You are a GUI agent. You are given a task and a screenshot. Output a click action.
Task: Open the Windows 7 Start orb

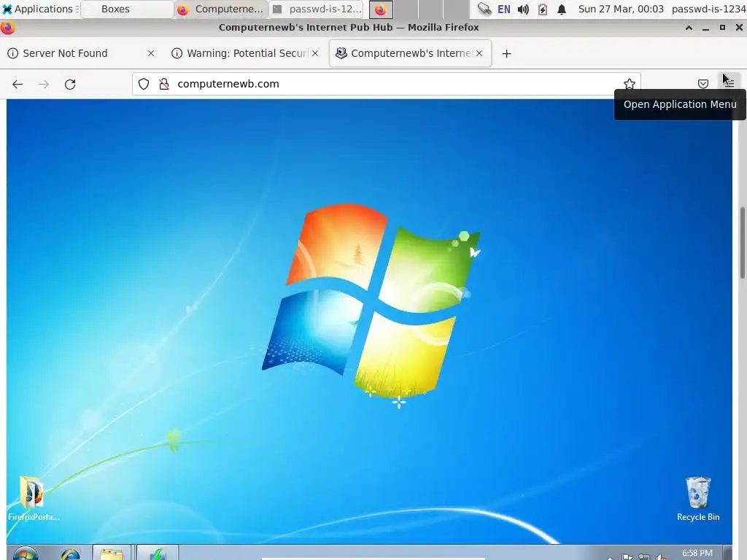[x=26, y=553]
